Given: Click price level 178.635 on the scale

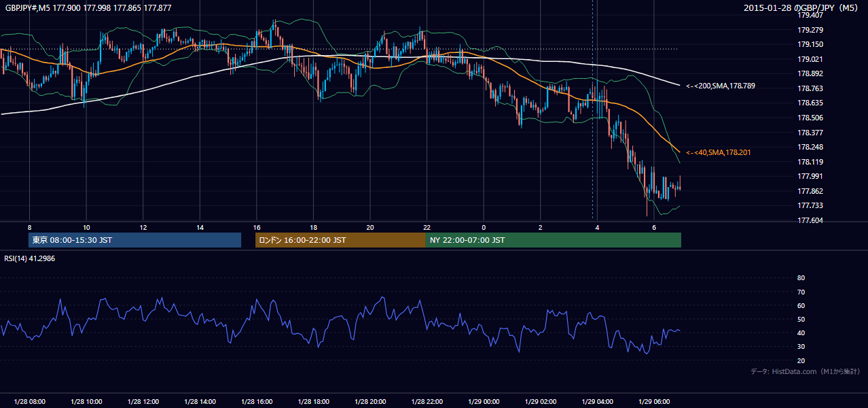Looking at the screenshot, I should (x=810, y=103).
